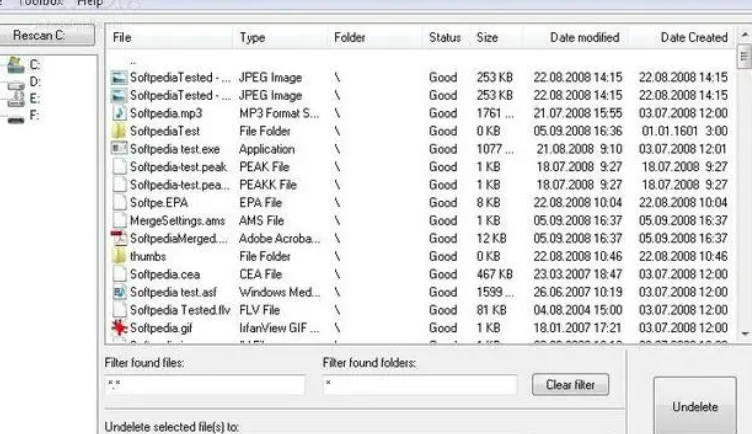
Task: Click the 23.03.2007 18:47 date modified cell
Action: 578,274
